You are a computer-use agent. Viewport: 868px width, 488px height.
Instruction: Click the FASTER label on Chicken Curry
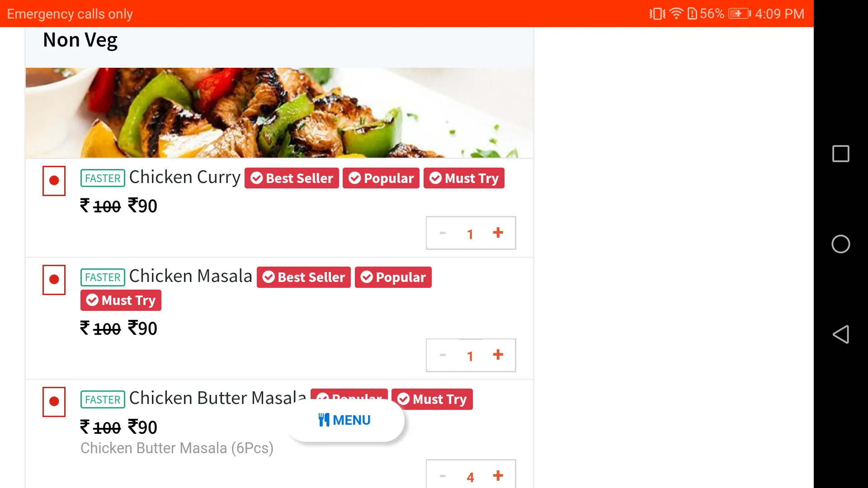click(102, 178)
